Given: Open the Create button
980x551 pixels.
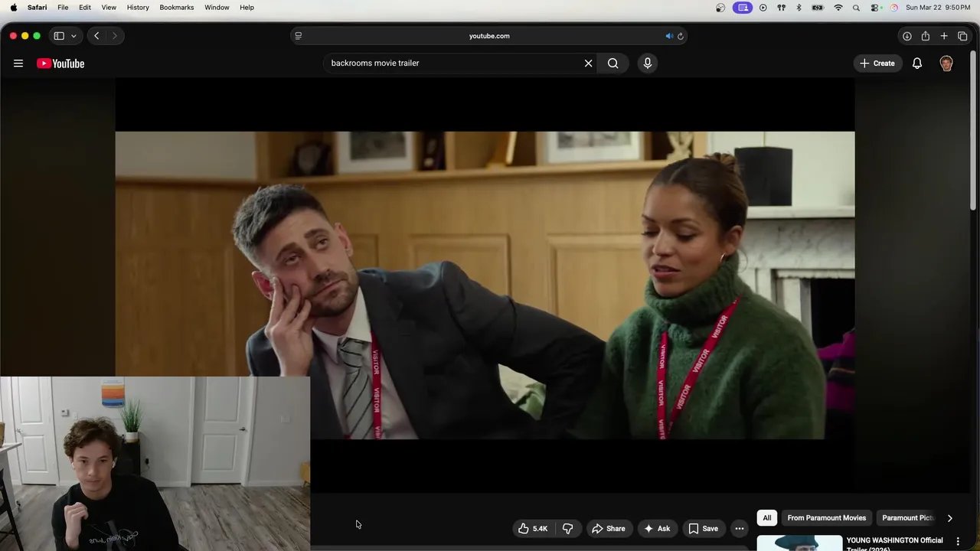Looking at the screenshot, I should pos(877,64).
